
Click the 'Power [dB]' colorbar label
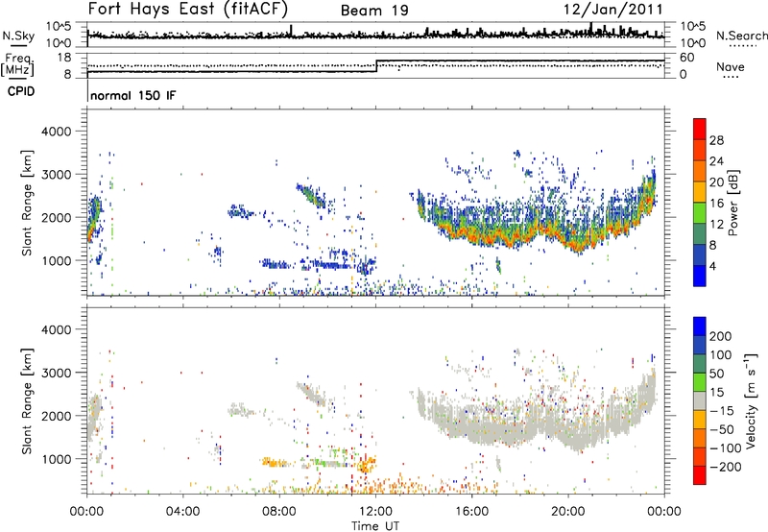pos(732,203)
